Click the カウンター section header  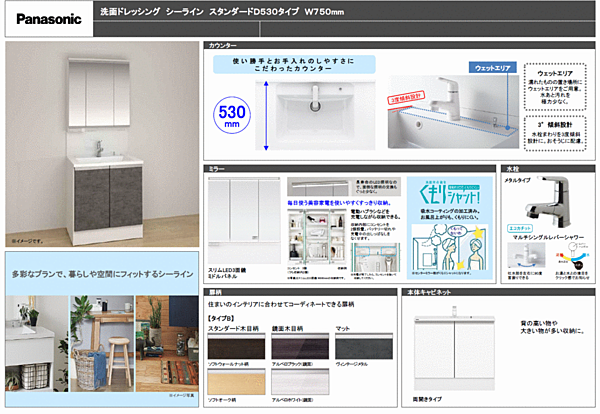click(x=399, y=45)
